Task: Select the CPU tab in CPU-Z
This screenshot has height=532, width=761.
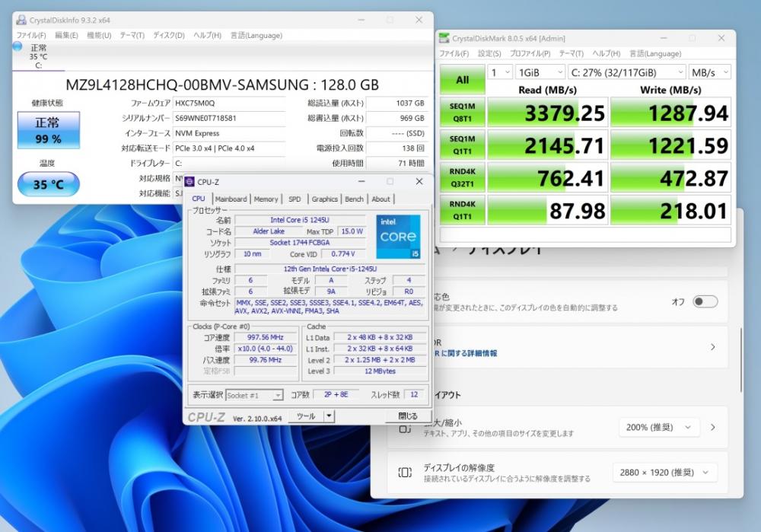Action: [199, 199]
